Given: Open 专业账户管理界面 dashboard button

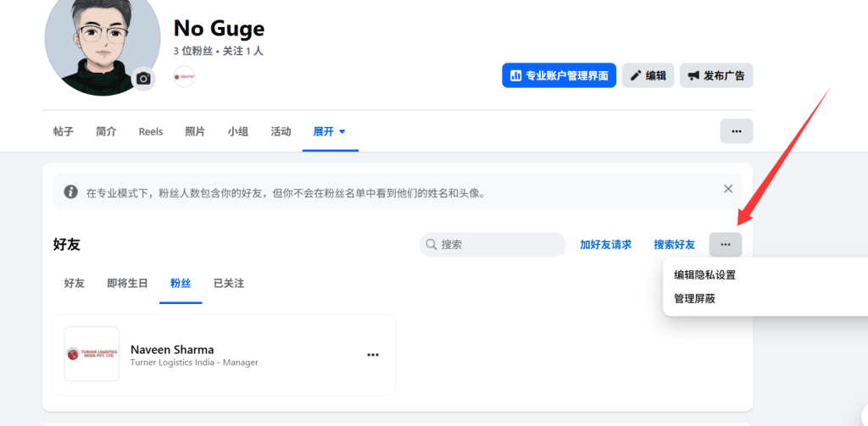Looking at the screenshot, I should pos(559,75).
